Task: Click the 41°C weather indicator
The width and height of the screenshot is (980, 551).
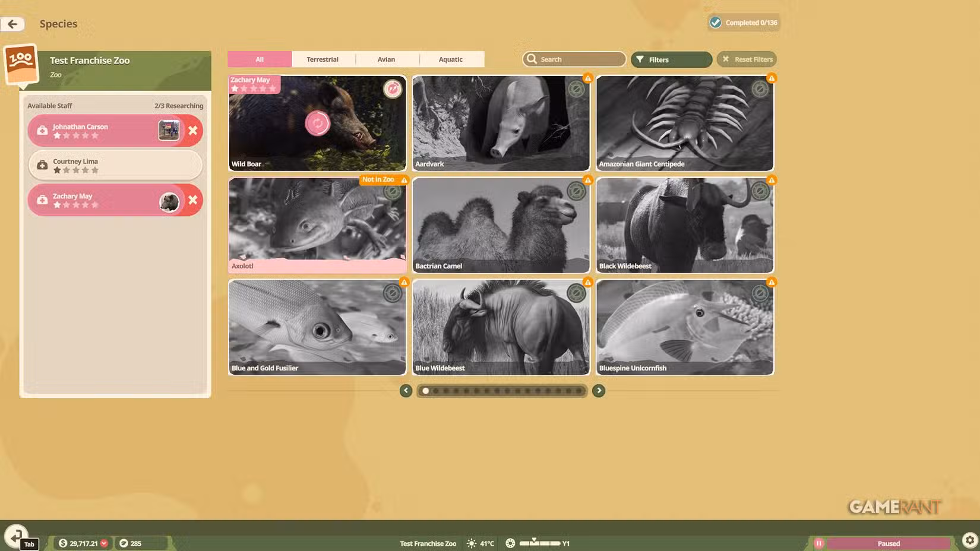Action: click(480, 543)
